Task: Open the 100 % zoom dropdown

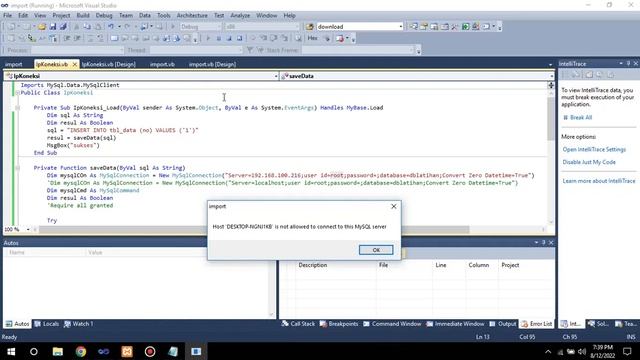Action: pyautogui.click(x=28, y=229)
